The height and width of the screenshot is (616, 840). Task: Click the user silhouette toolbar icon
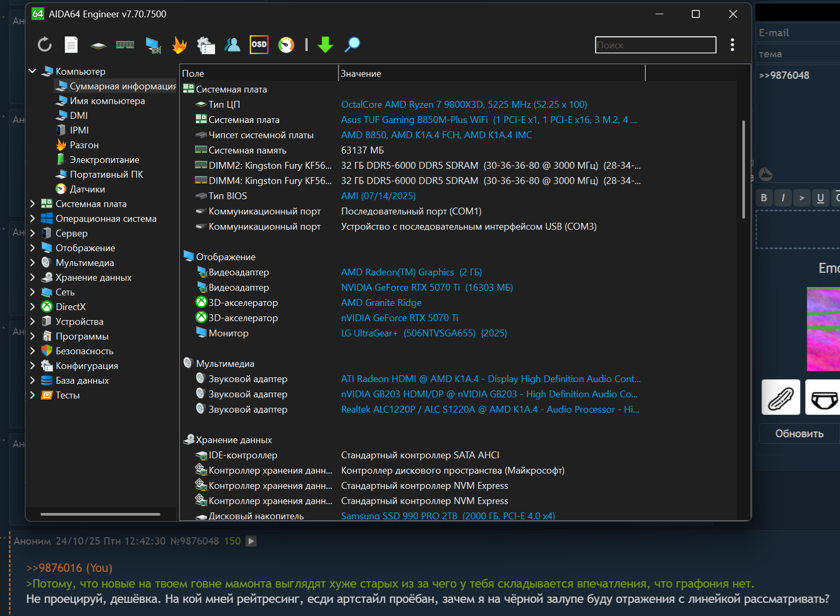point(232,45)
